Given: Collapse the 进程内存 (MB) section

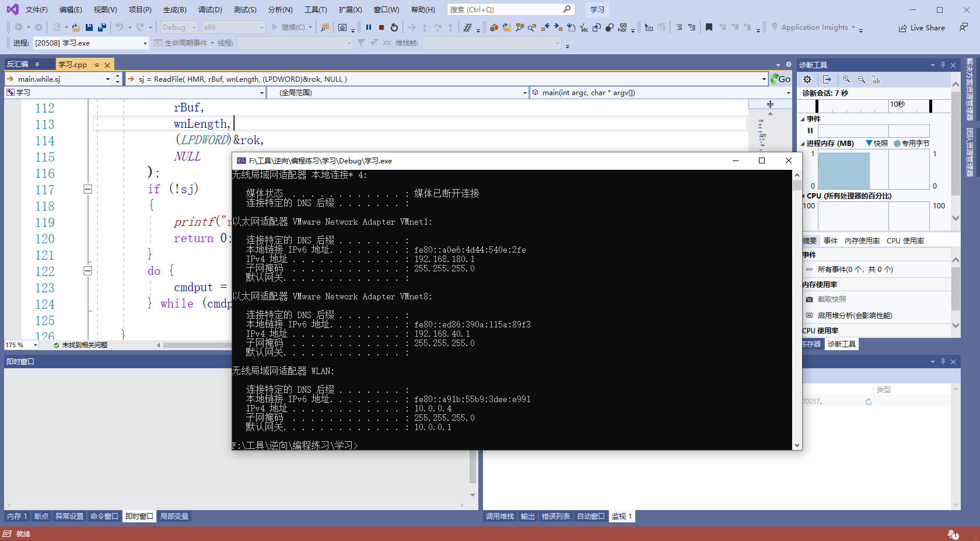Looking at the screenshot, I should (x=803, y=144).
